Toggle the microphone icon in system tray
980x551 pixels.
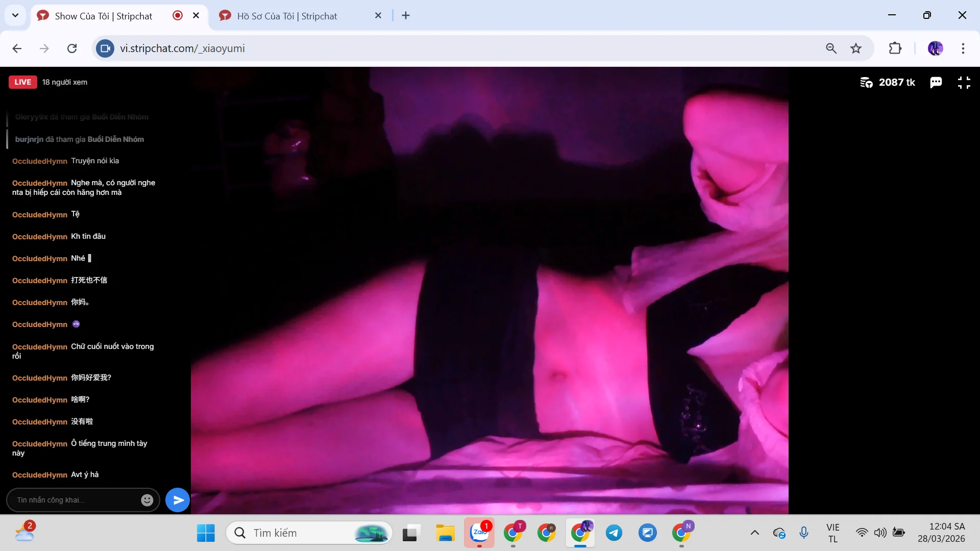[x=804, y=533]
